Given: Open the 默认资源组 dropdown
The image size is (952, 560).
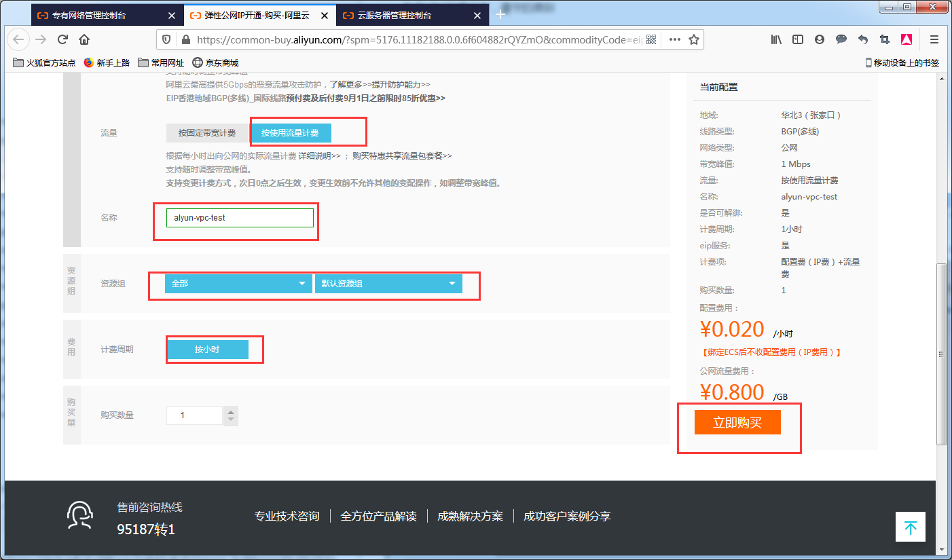Looking at the screenshot, I should pyautogui.click(x=388, y=283).
